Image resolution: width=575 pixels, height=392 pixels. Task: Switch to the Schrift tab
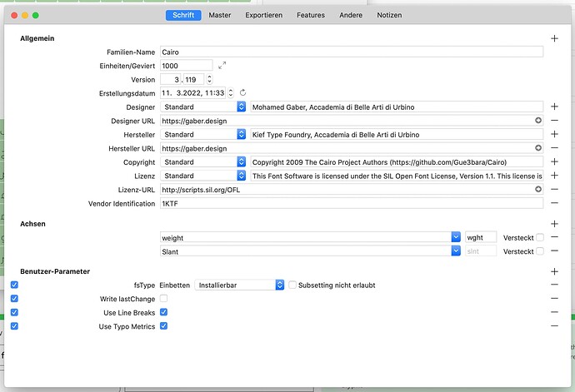(x=183, y=15)
